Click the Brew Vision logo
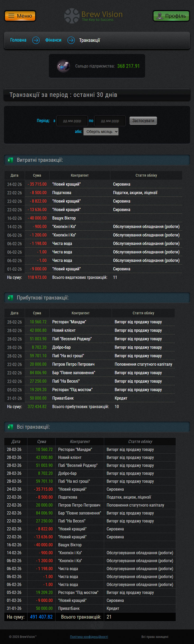 point(94,16)
